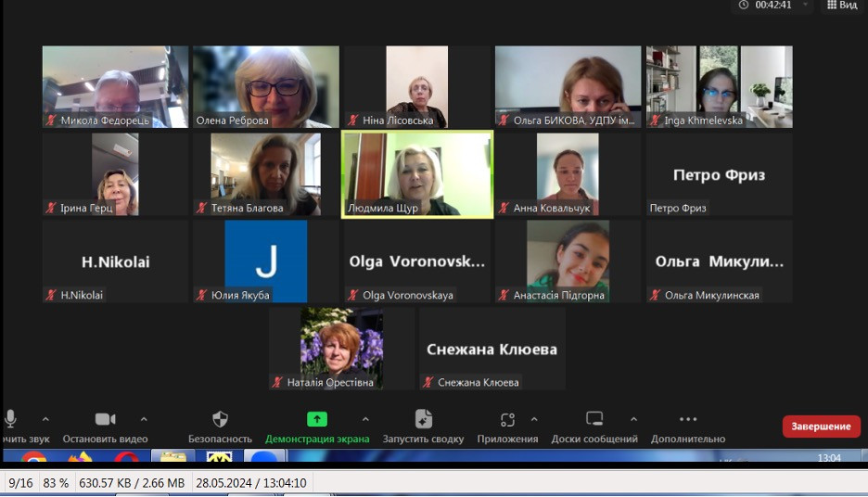Viewport: 868px width, 497px height.
Task: Select Анастасія Підгорна video tile
Action: coord(568,261)
